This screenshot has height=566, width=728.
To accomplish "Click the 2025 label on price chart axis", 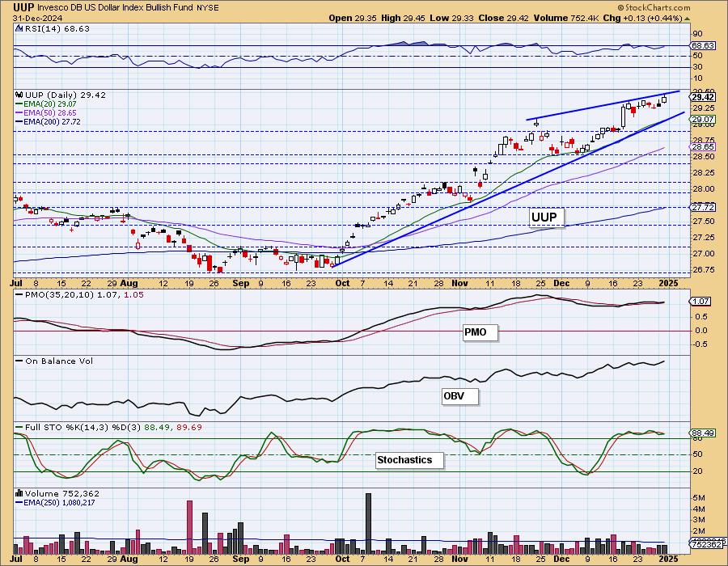I will coord(669,283).
